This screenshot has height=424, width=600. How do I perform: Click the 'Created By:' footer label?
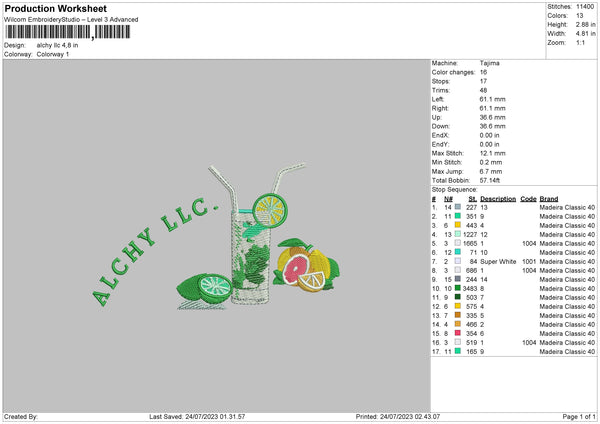21,416
